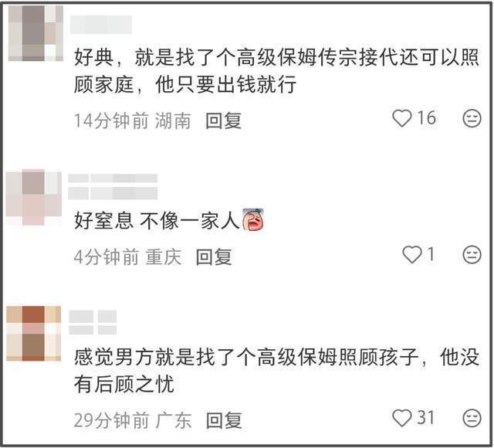Select the comment ending with 有后顾之忧
Screen dimensions: 494x448
[x=276, y=371]
